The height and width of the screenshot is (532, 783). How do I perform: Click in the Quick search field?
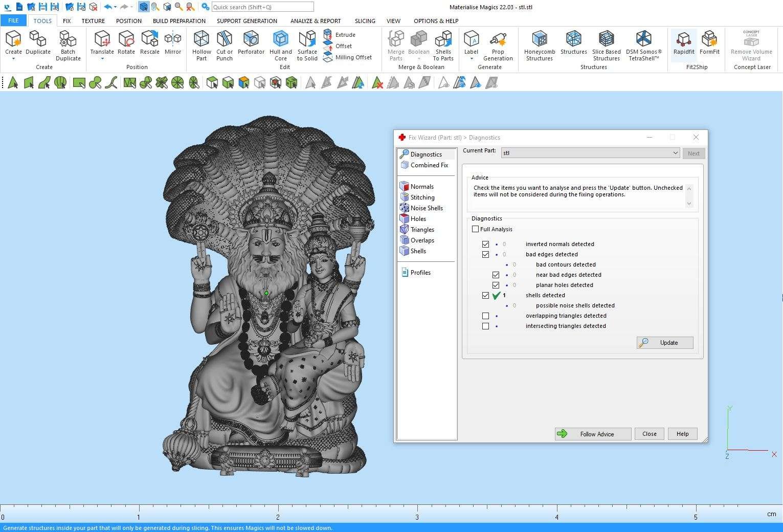tap(262, 7)
